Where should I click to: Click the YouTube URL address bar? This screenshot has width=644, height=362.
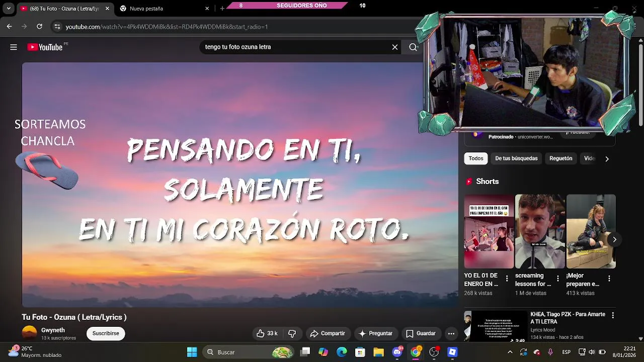[x=236, y=27]
